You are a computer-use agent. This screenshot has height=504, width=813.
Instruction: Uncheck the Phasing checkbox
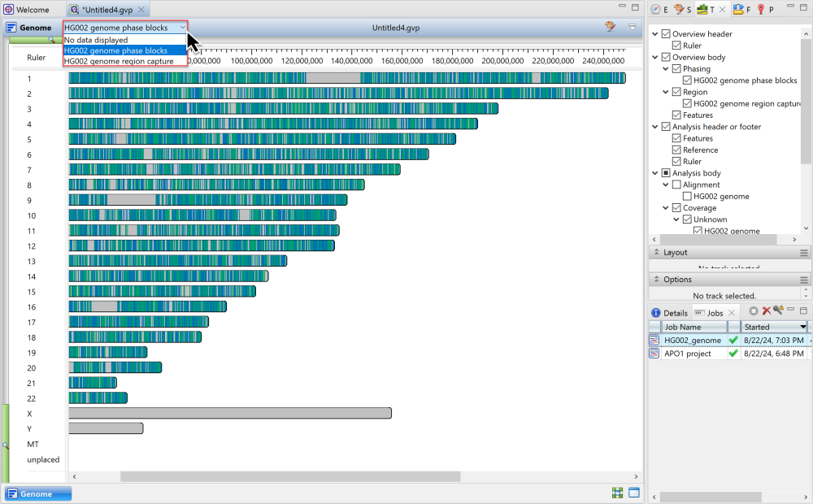coord(676,68)
